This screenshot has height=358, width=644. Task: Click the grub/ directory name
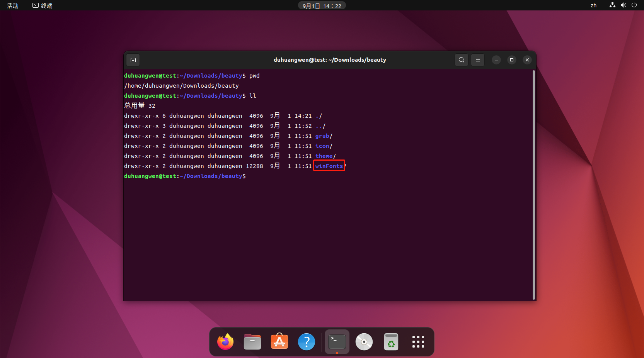(x=324, y=136)
